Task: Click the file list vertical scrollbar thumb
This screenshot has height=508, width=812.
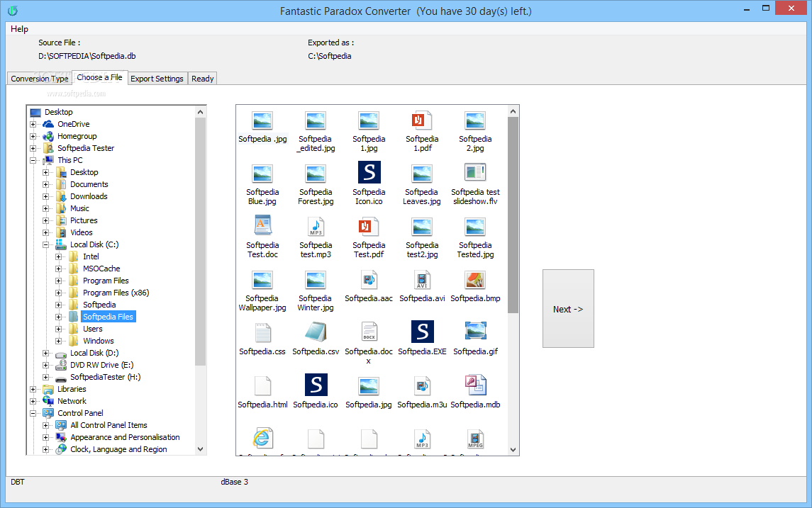Action: [513, 215]
